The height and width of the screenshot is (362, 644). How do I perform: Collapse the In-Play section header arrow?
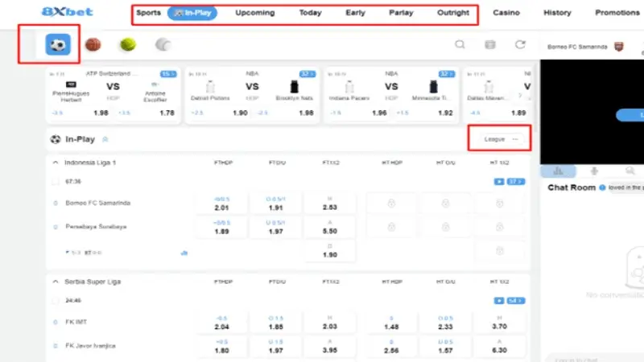pyautogui.click(x=105, y=139)
